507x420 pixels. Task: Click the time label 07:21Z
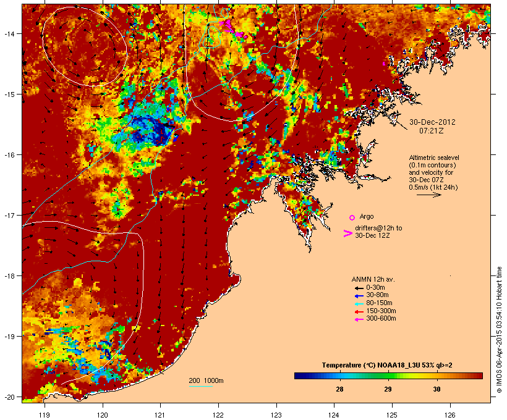[432, 131]
